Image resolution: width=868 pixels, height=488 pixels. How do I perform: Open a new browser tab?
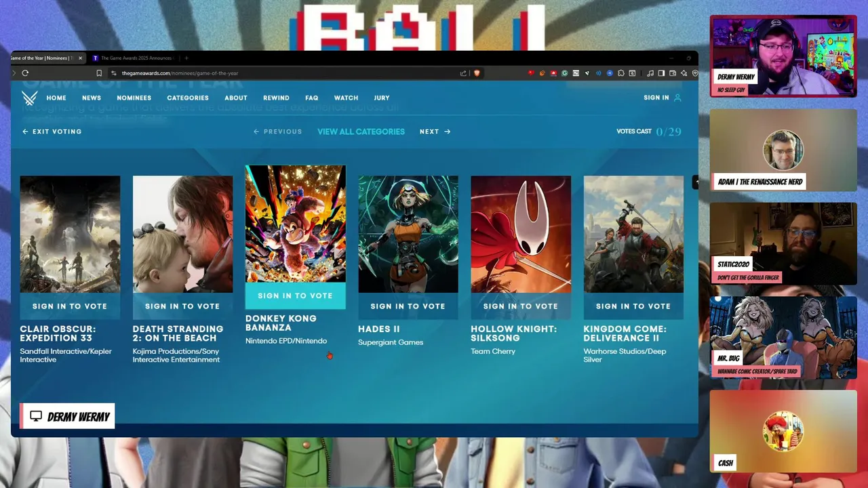point(186,58)
